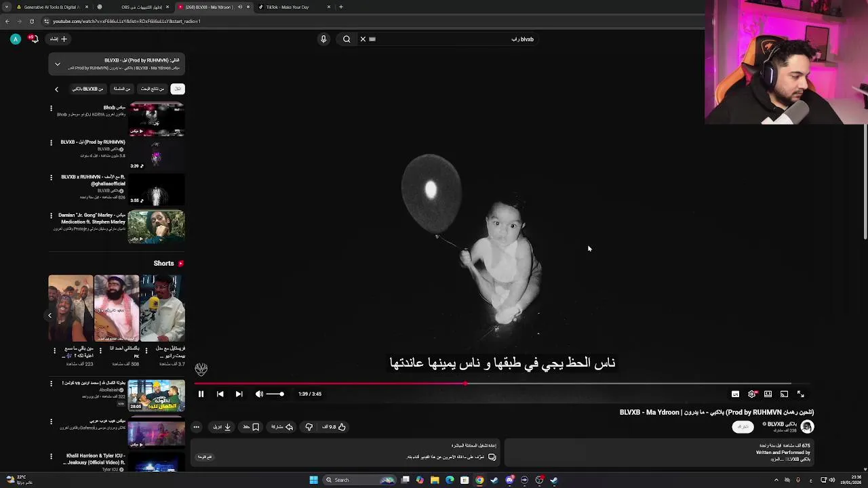868x488 pixels.
Task: Open options for the 508K-view Short
Action: (100, 350)
